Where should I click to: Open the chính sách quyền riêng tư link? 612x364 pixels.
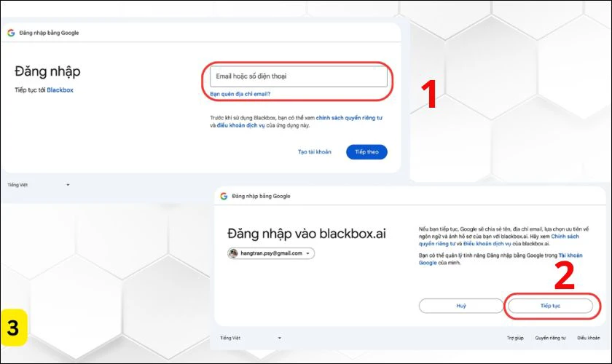click(349, 118)
